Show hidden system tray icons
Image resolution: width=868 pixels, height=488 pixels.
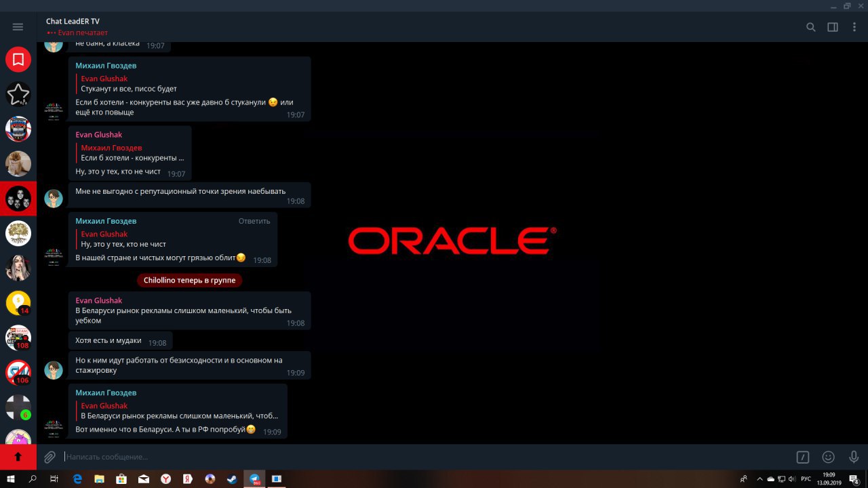(x=759, y=479)
